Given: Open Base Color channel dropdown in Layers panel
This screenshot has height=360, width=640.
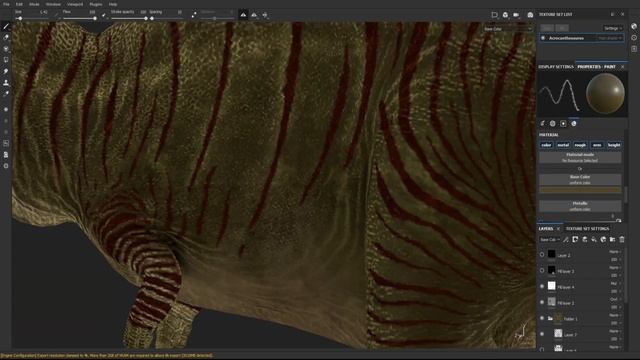Looking at the screenshot, I should point(550,240).
